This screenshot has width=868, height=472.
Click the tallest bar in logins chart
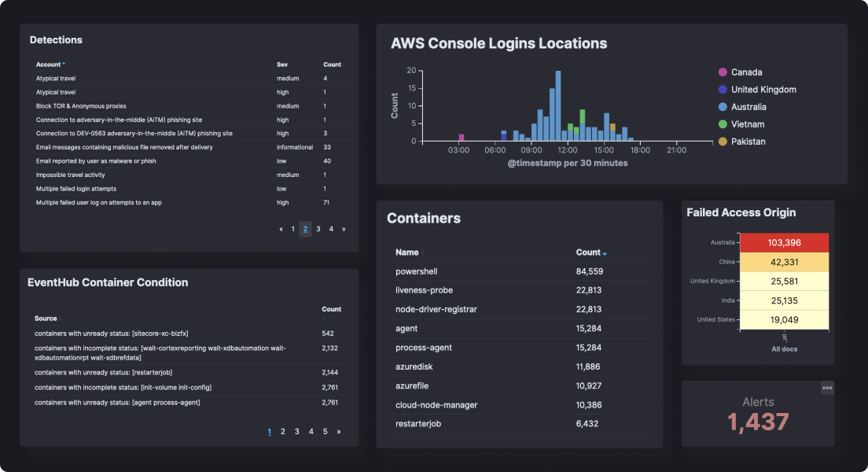(x=558, y=106)
